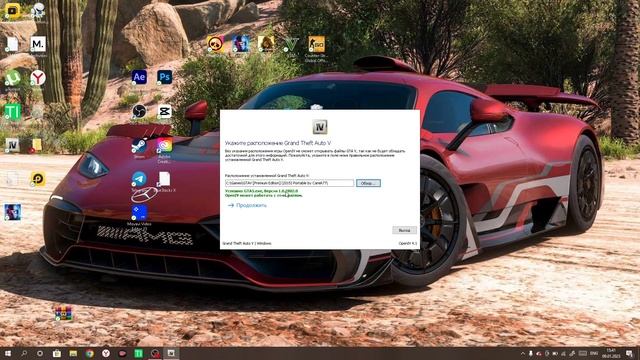Screen dimensions: 640x360
Task: Open Microsoft Store from the taskbar
Action: [x=57, y=353]
